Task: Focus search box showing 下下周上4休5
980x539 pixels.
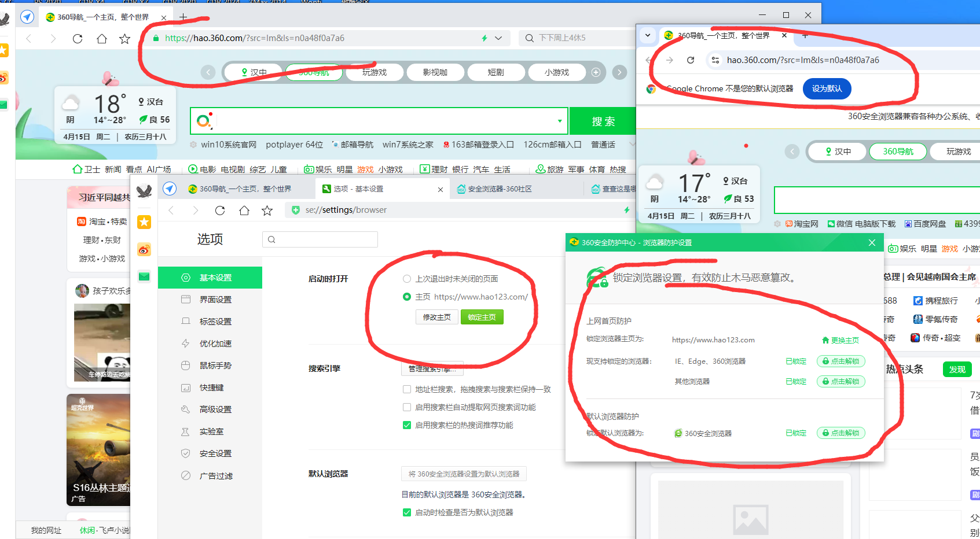Action: coord(577,38)
